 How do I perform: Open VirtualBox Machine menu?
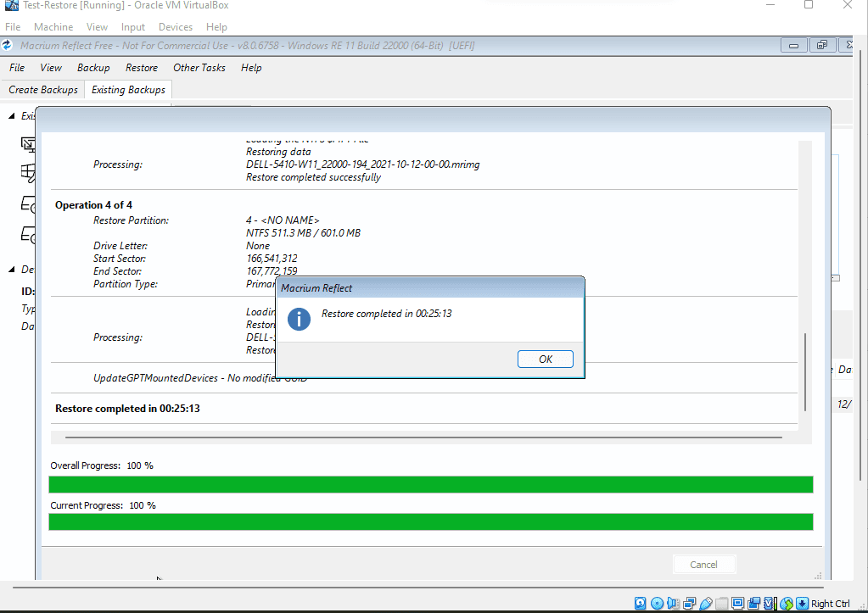(53, 27)
